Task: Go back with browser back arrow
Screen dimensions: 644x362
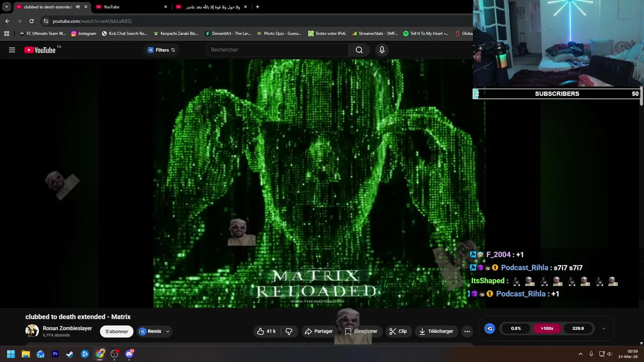Action: [7, 21]
